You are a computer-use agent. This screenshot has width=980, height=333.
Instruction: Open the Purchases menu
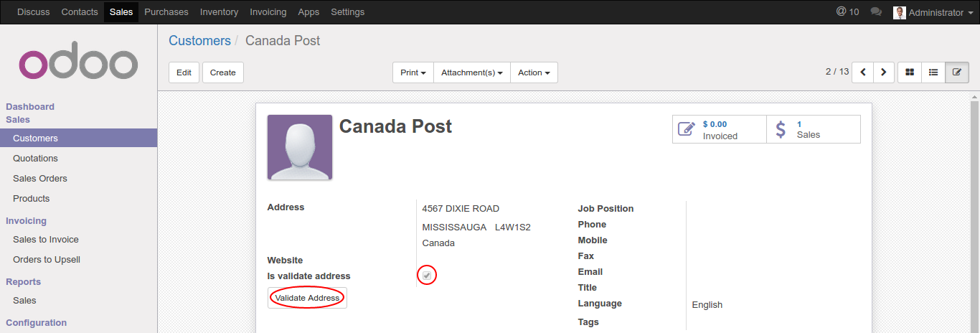(166, 12)
